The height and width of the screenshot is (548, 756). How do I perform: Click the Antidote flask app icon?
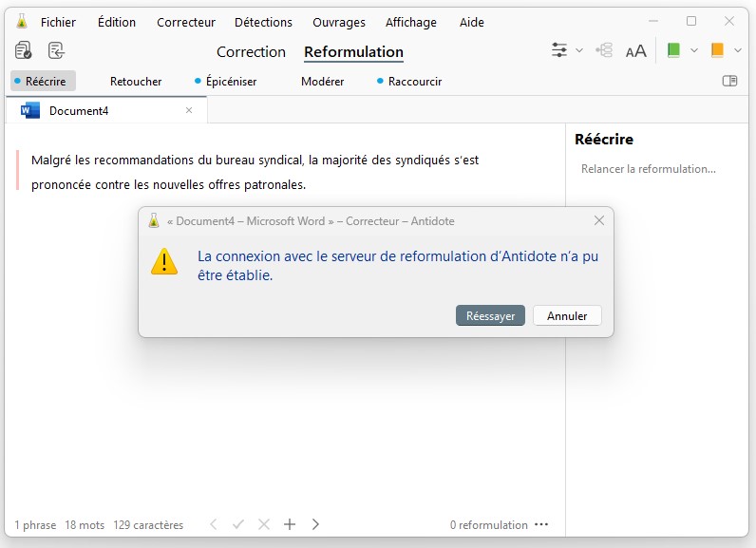tap(22, 22)
